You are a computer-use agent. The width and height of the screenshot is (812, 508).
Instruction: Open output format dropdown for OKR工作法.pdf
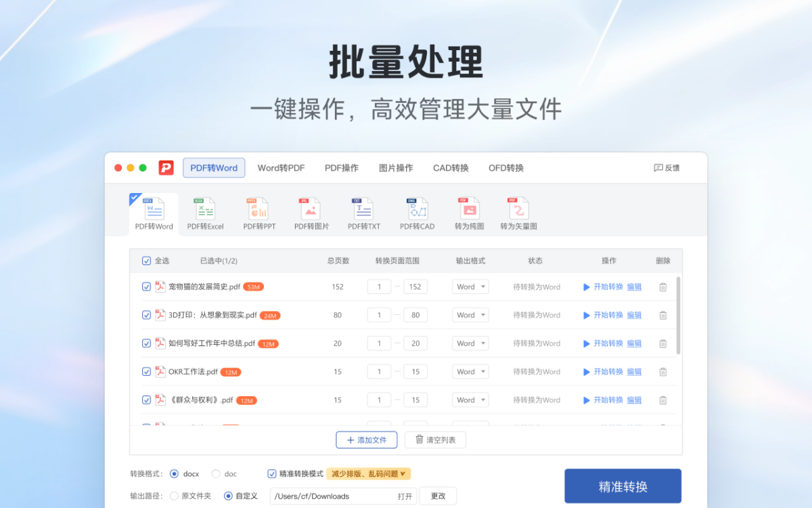pyautogui.click(x=470, y=372)
